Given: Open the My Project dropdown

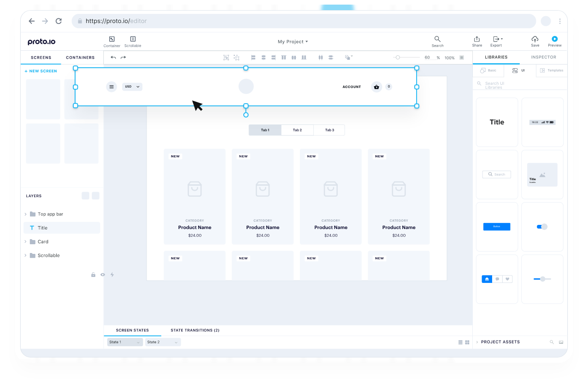Looking at the screenshot, I should pos(293,41).
